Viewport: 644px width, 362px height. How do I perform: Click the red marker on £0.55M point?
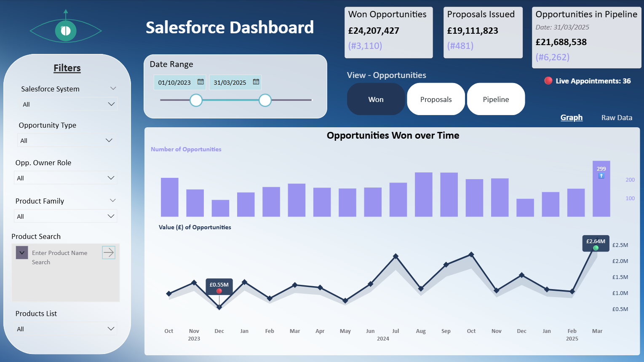point(219,291)
